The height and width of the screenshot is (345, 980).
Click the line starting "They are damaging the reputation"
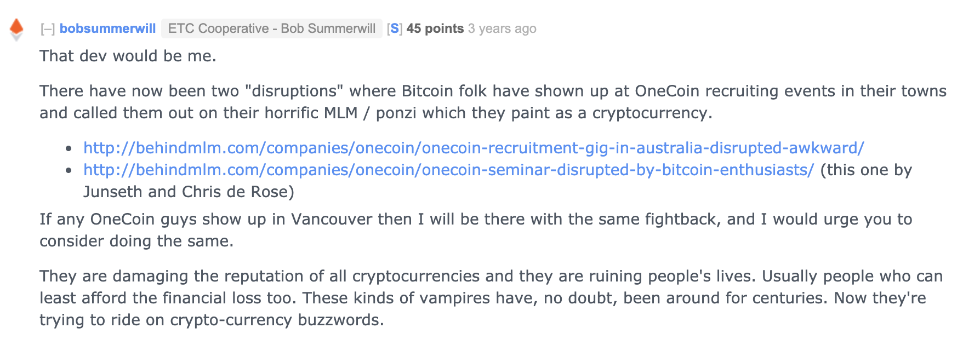coord(491,276)
